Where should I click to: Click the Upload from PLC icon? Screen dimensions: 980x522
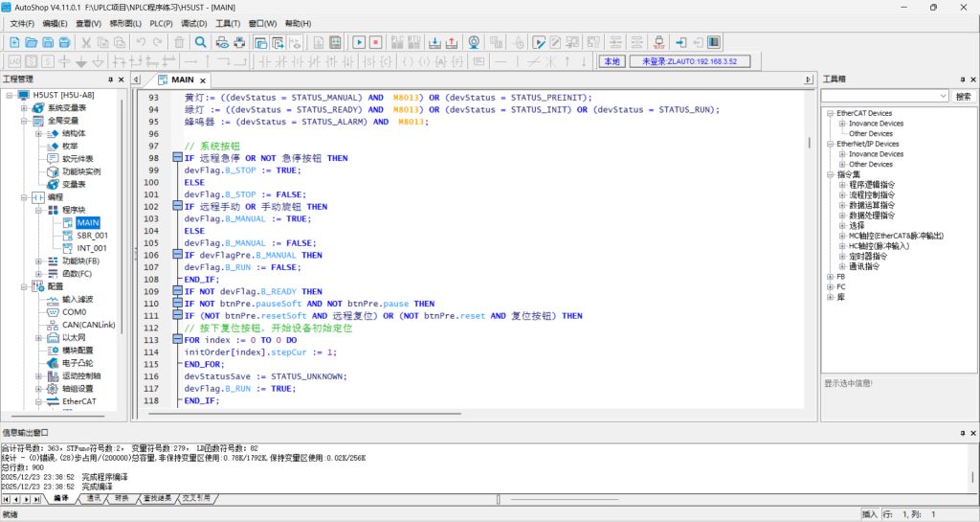pos(451,42)
